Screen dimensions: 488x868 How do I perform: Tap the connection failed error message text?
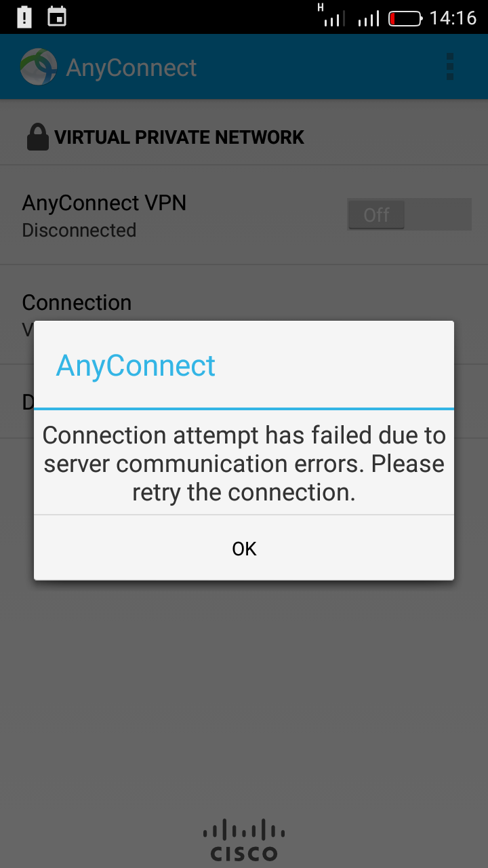(x=244, y=464)
